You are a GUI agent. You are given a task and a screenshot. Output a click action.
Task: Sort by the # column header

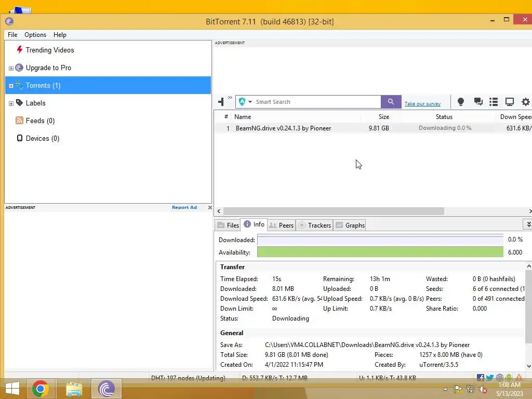pyautogui.click(x=226, y=117)
